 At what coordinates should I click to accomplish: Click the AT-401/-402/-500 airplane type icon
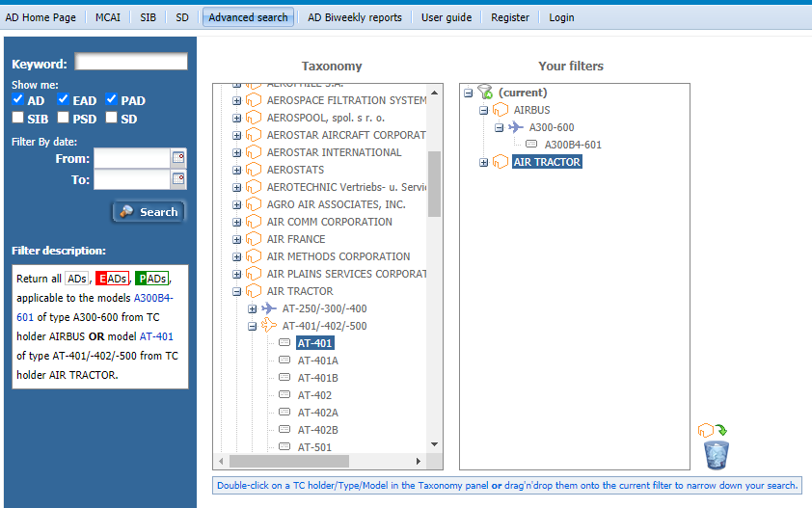click(269, 325)
